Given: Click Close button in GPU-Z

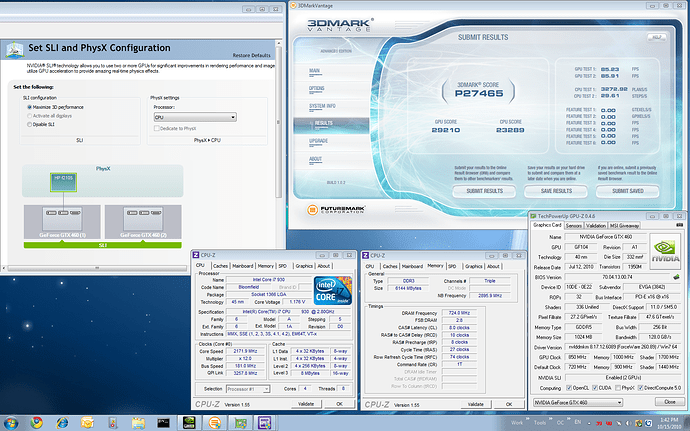Looking at the screenshot, I should coord(670,402).
